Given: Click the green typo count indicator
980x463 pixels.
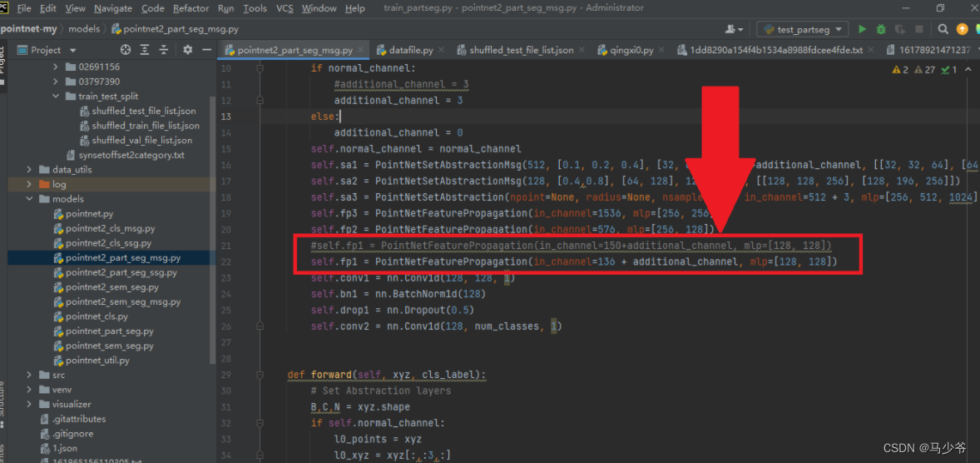Looking at the screenshot, I should [x=948, y=69].
